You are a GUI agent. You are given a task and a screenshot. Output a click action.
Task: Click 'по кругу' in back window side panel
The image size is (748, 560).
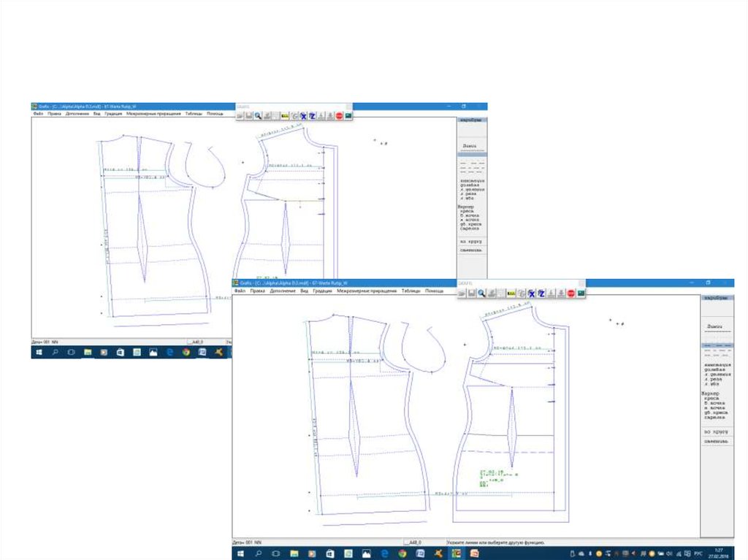point(470,242)
